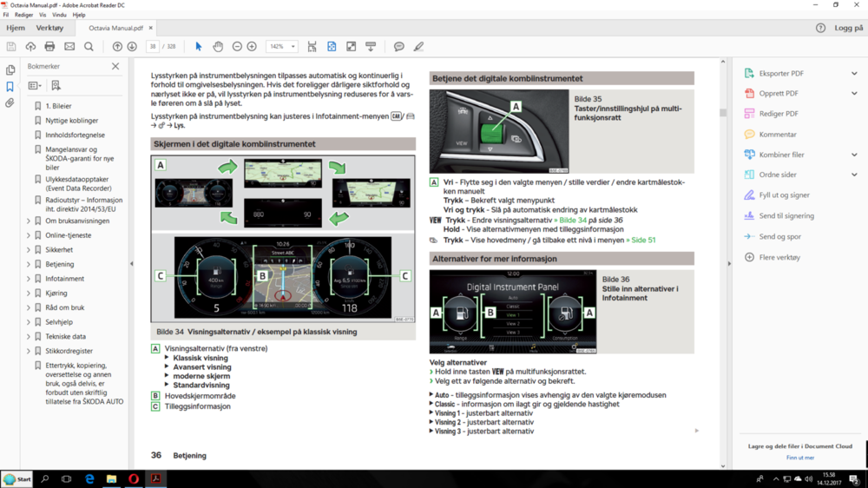This screenshot has height=488, width=868.
Task: Open Opera browser from taskbar
Action: coord(134,478)
